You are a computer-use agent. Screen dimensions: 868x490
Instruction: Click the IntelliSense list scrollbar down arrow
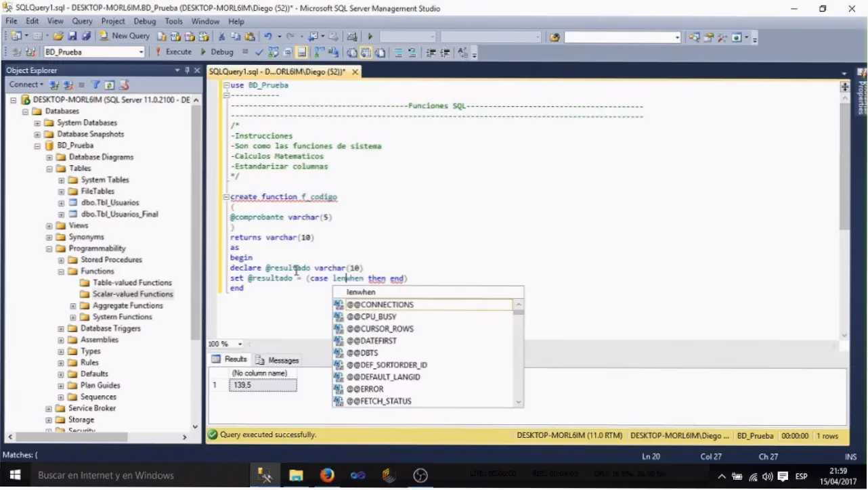(x=519, y=402)
